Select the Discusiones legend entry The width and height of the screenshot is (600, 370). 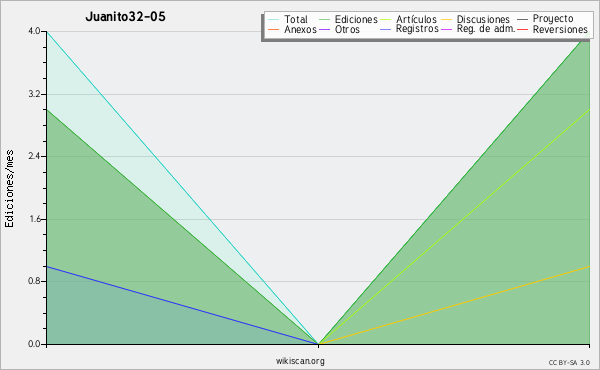pos(483,19)
